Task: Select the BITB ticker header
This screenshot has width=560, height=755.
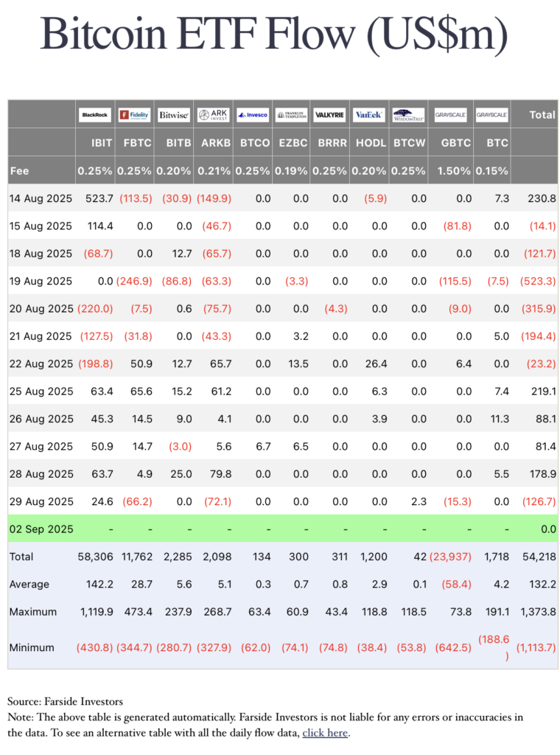Action: [178, 143]
